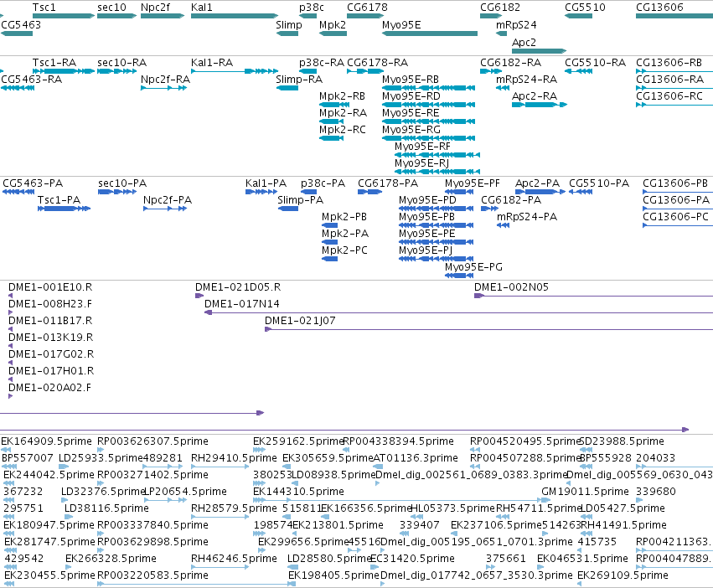The width and height of the screenshot is (713, 588).
Task: Click the EK269109.5prime EST
Action: click(580, 584)
